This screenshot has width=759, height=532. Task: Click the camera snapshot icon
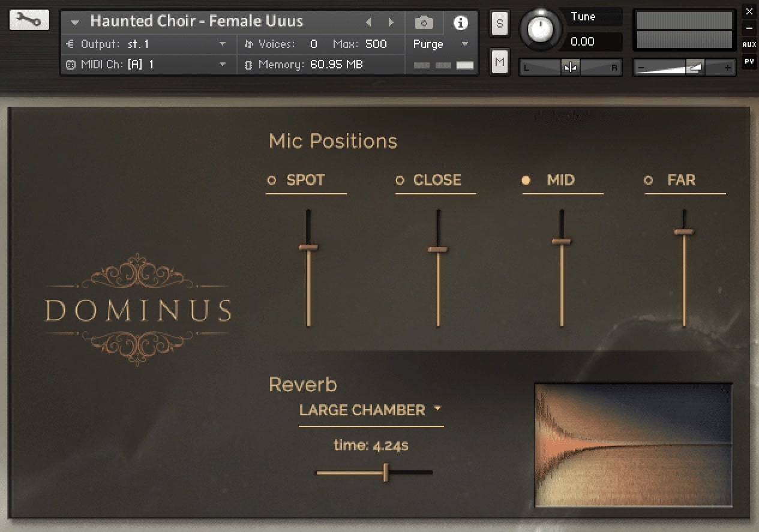(x=424, y=22)
